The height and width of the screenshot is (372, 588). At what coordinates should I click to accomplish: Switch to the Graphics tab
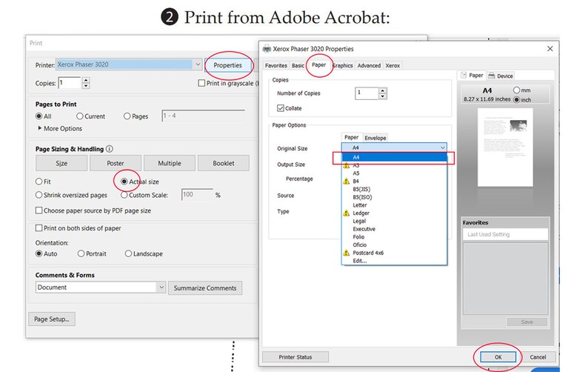343,65
